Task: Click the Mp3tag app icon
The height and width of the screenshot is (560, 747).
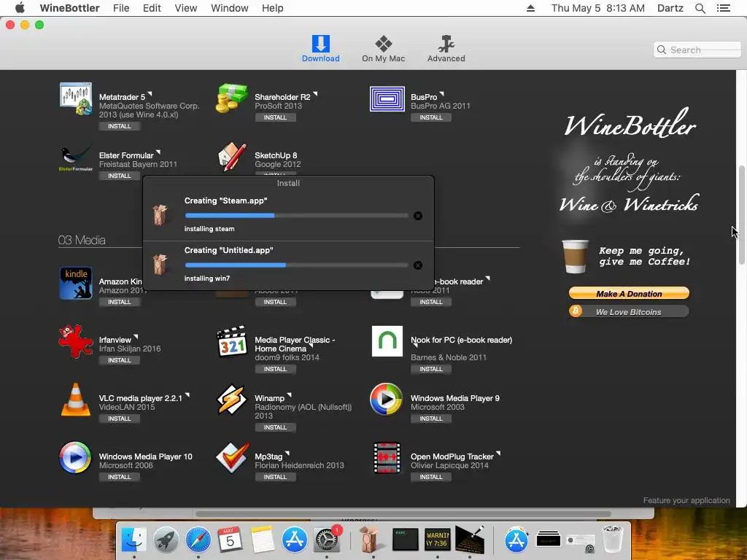Action: click(232, 458)
